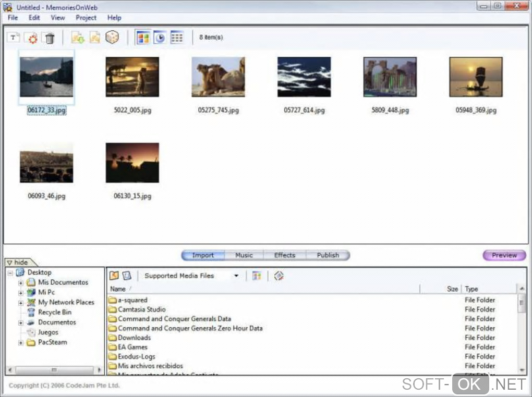Click the purple Preview button
This screenshot has width=532, height=397.
pyautogui.click(x=504, y=255)
